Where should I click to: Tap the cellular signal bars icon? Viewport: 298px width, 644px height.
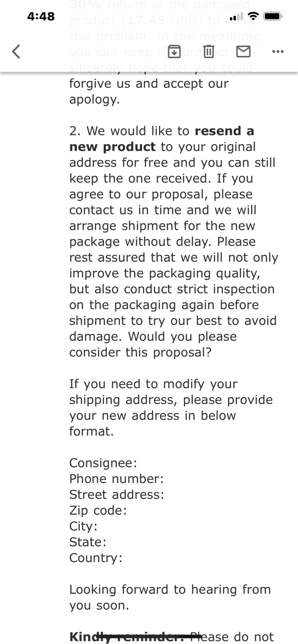coord(236,16)
